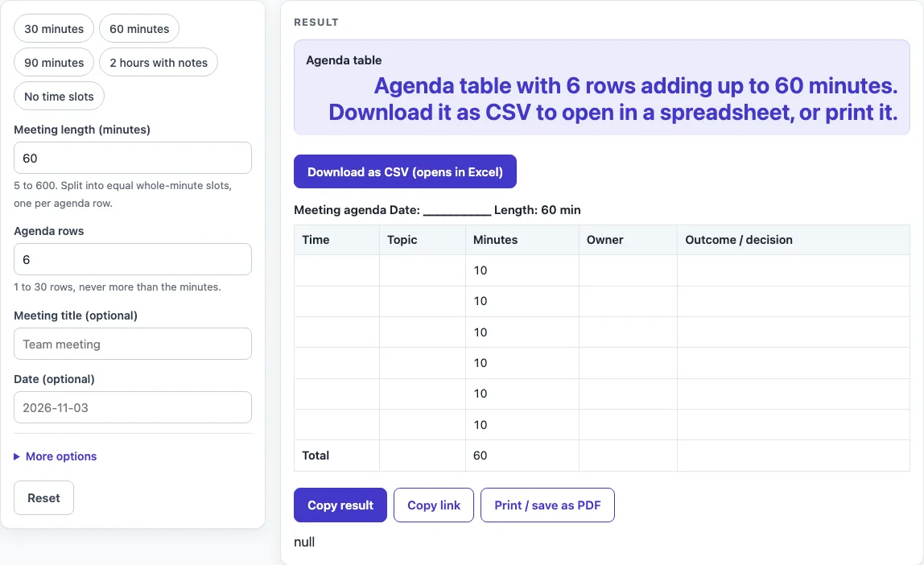Click the '5 to 600' helper text

point(122,195)
